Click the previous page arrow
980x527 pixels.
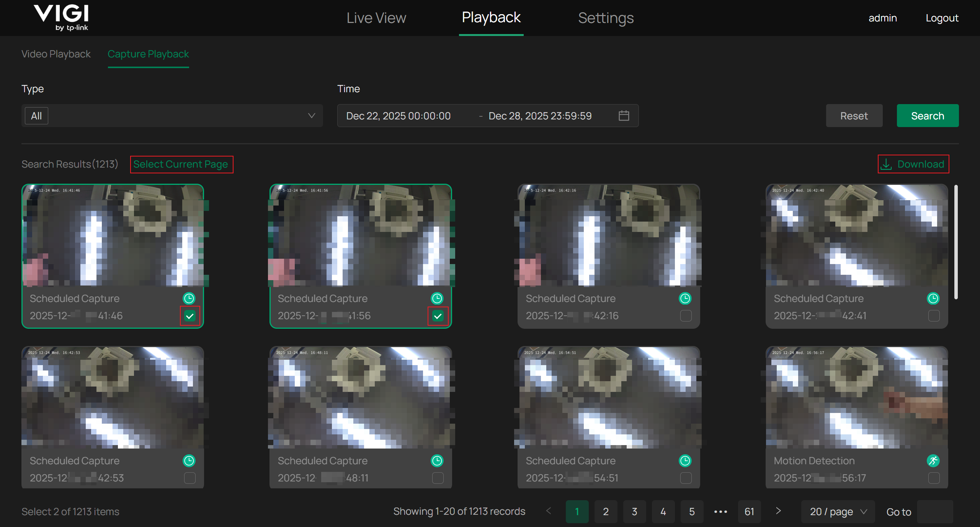pyautogui.click(x=548, y=511)
